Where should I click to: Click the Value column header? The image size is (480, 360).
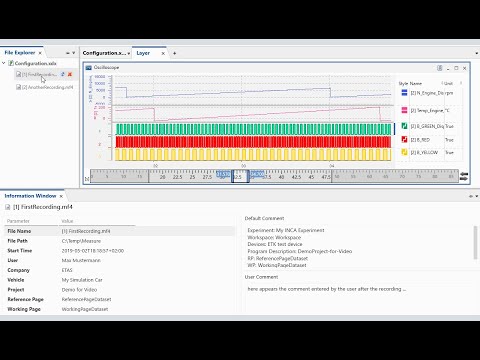coord(67,221)
